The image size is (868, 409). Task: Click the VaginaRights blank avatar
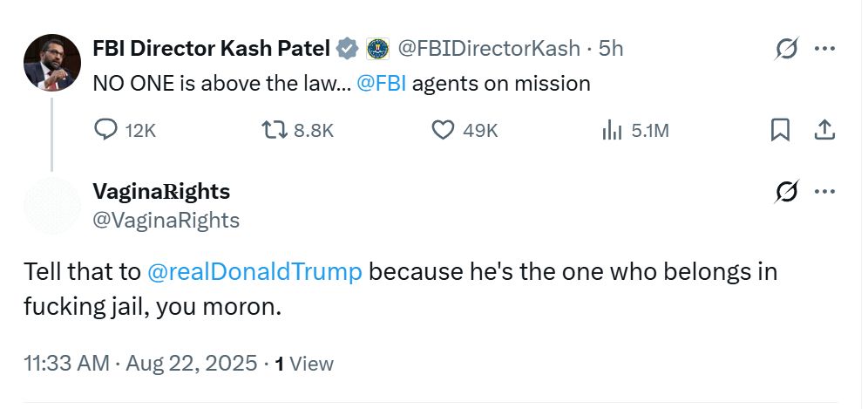tap(52, 206)
